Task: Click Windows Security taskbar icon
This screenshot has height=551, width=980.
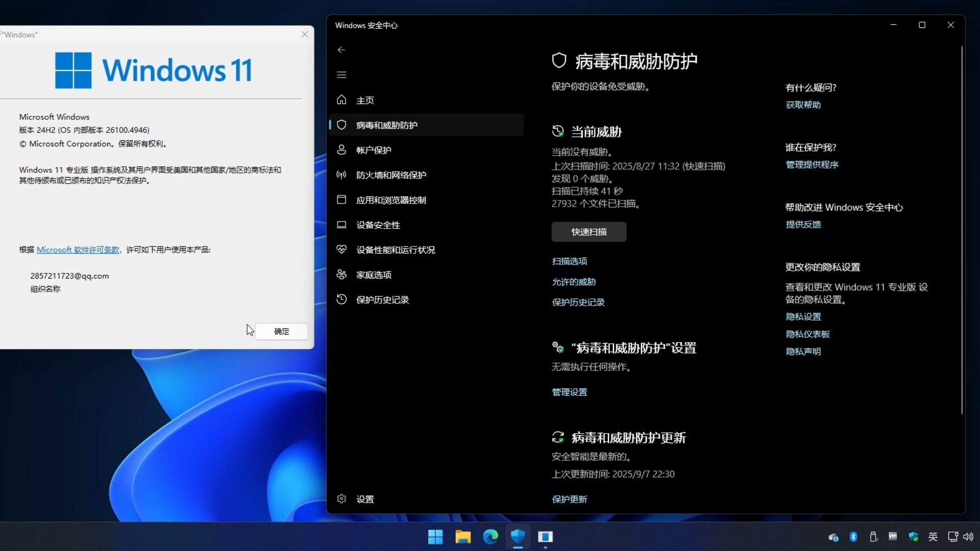Action: [518, 537]
